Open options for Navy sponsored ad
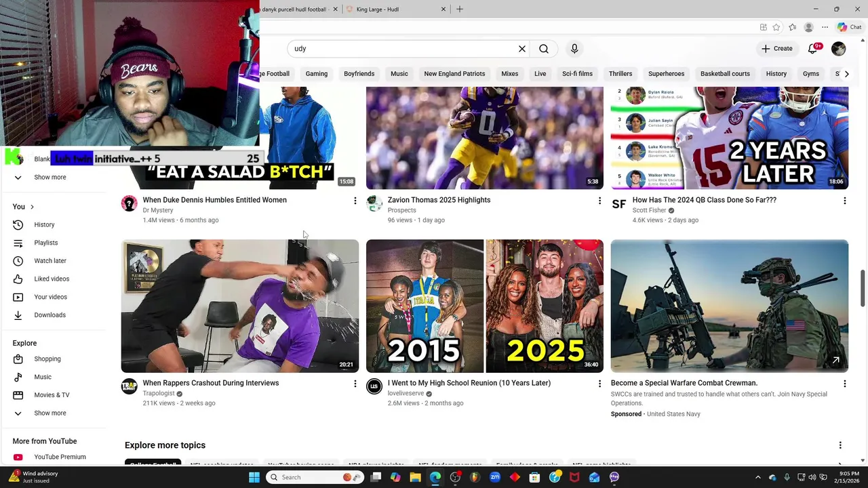Viewport: 868px width, 488px height. click(x=844, y=384)
